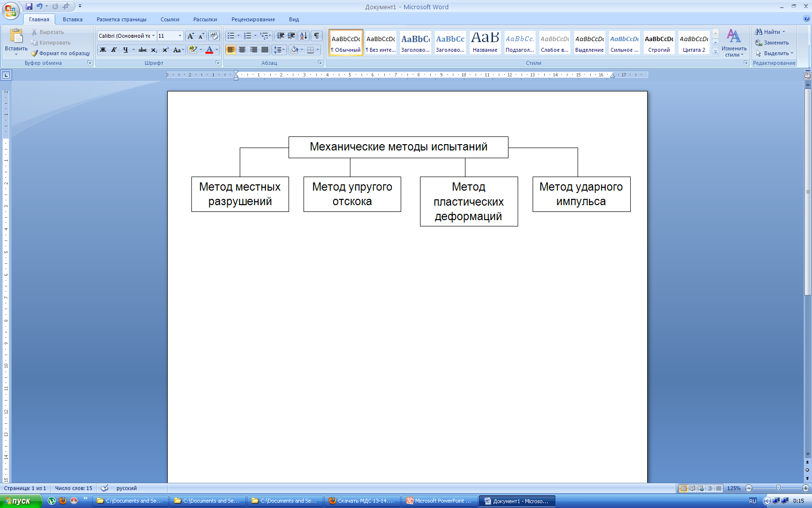This screenshot has width=812, height=508.
Task: Apply a bulleted list
Action: (231, 36)
